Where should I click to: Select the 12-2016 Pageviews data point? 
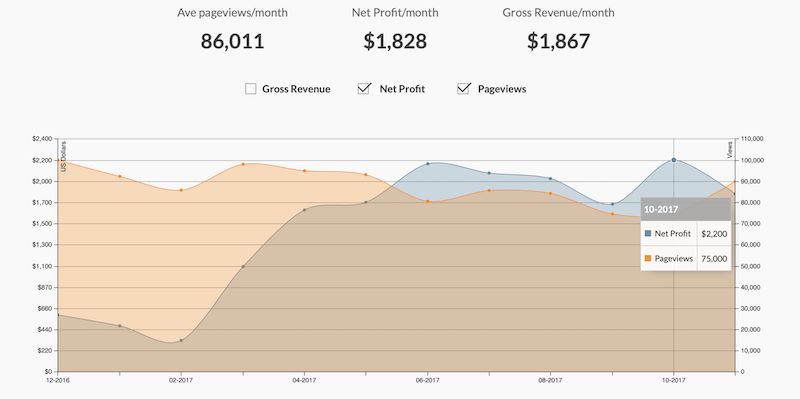[58, 161]
